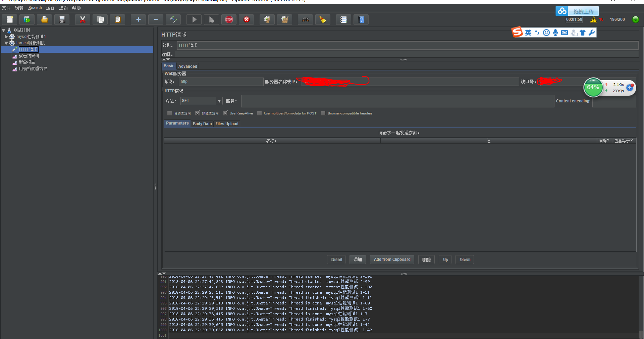The width and height of the screenshot is (644, 339).
Task: Open the Templates toolbar icon
Action: tap(27, 19)
